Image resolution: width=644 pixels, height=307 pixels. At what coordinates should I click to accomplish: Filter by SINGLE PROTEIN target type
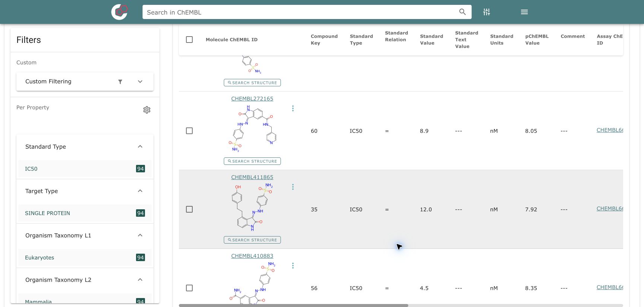(85, 213)
